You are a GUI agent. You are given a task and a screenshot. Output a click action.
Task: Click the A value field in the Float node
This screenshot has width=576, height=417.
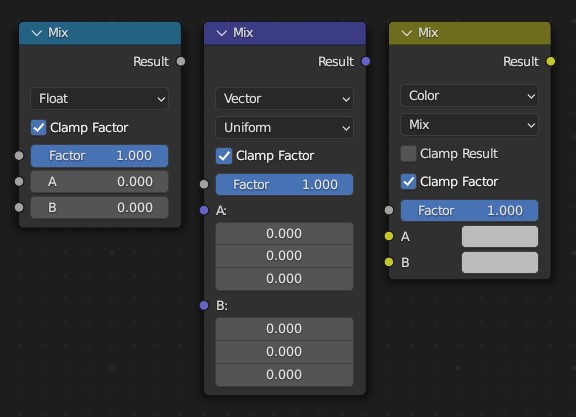100,181
